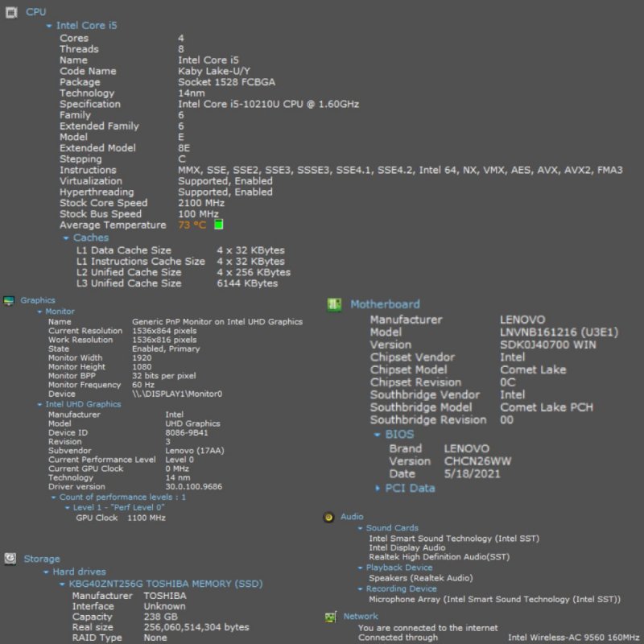
Task: Click the Graphics monitor icon
Action: point(9,301)
